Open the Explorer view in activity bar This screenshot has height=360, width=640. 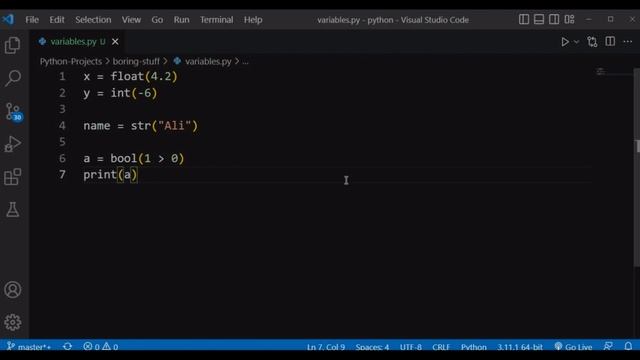[13, 45]
